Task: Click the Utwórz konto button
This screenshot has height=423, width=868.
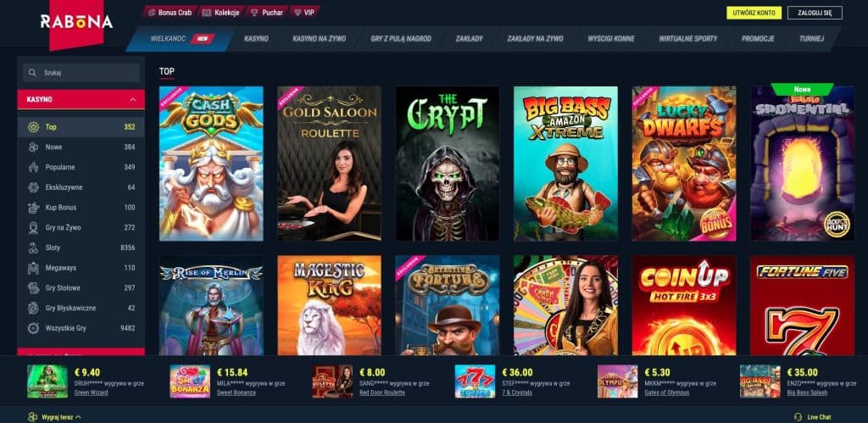Action: point(754,13)
